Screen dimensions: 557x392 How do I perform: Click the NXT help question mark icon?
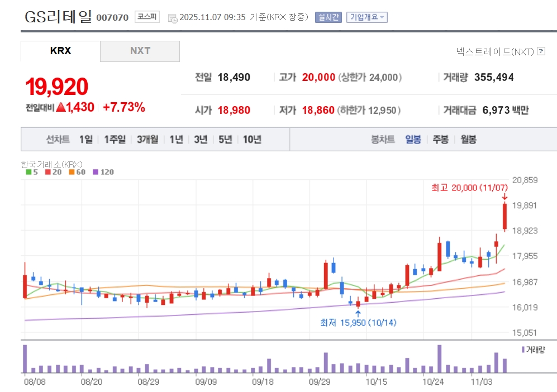[x=540, y=51]
